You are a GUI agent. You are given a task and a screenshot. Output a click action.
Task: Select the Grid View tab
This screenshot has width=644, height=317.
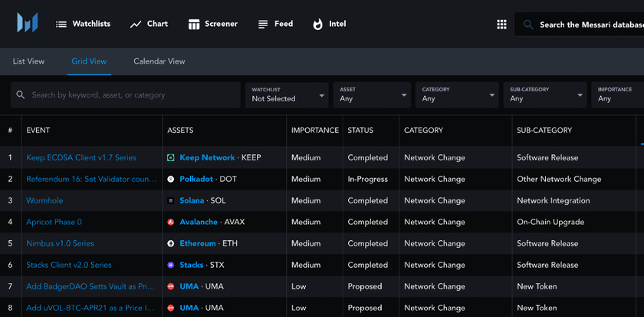click(89, 61)
